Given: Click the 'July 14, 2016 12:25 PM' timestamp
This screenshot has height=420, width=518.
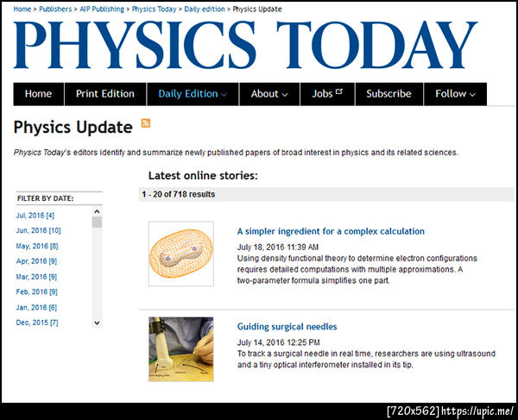Looking at the screenshot, I should pos(279,342).
